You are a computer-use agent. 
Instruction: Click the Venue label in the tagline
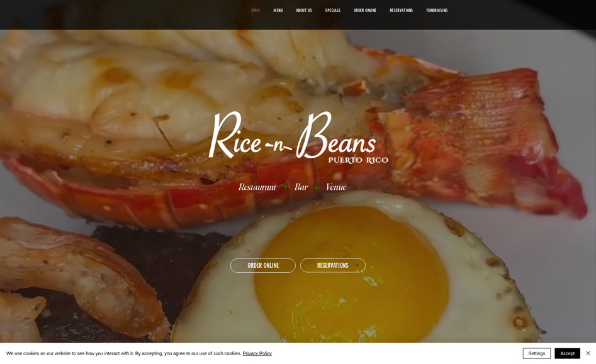336,186
